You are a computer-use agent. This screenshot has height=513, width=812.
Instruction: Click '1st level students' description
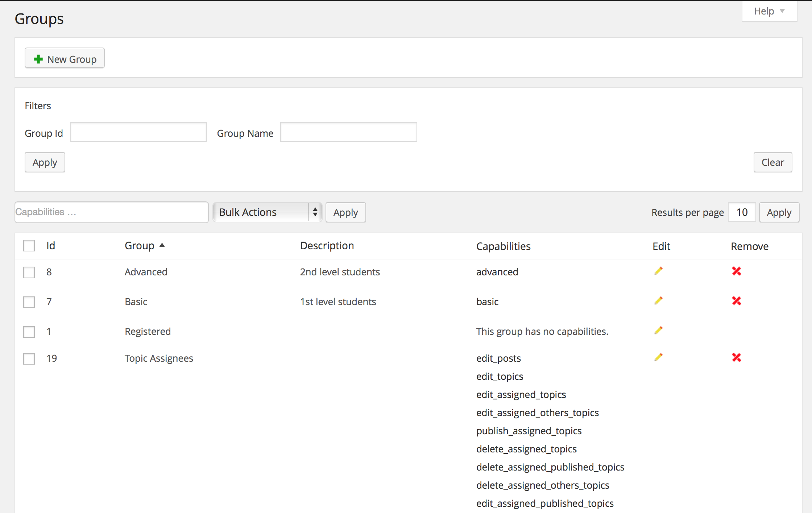point(338,301)
